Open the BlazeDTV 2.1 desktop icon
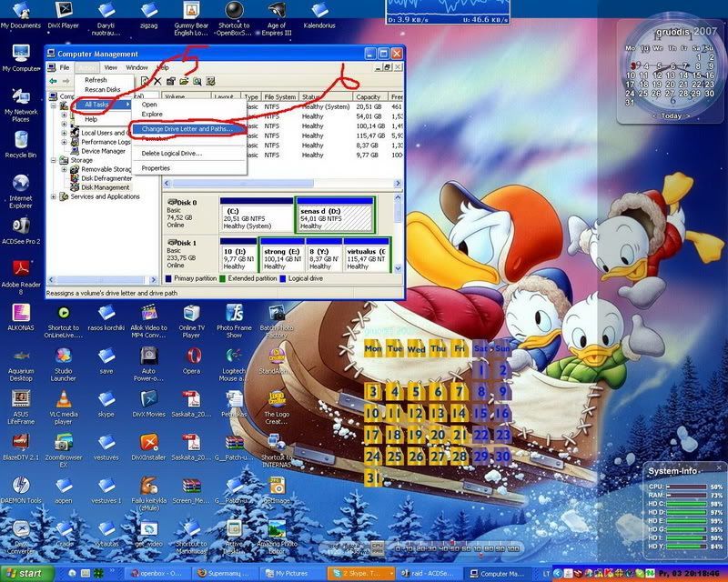 [x=21, y=447]
